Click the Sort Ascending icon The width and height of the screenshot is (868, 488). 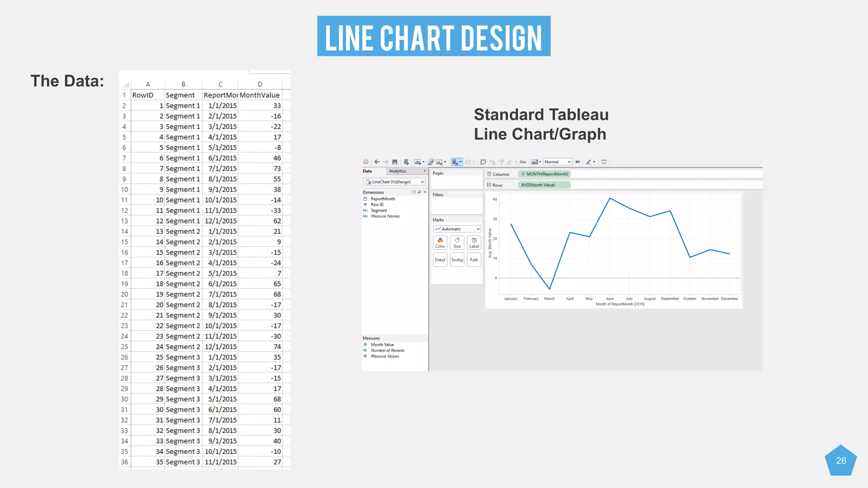(492, 162)
